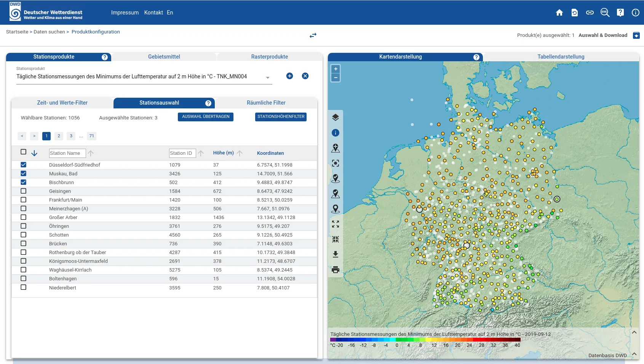644x364 pixels.
Task: Click the temperature color scale legend bar
Action: click(425, 340)
